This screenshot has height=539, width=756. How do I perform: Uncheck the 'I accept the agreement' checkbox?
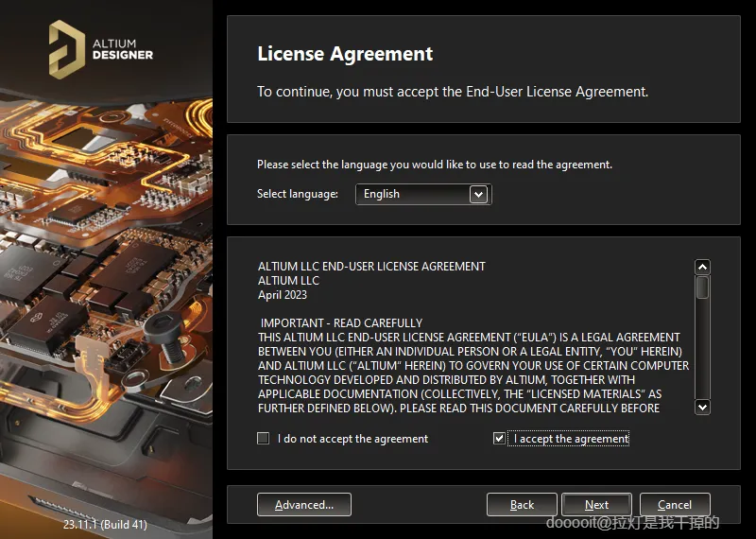pos(499,438)
